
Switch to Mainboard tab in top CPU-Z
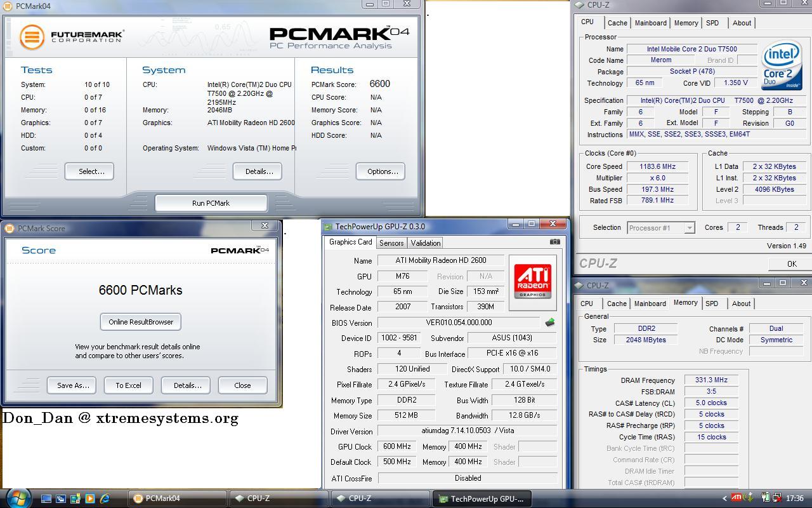click(x=651, y=23)
